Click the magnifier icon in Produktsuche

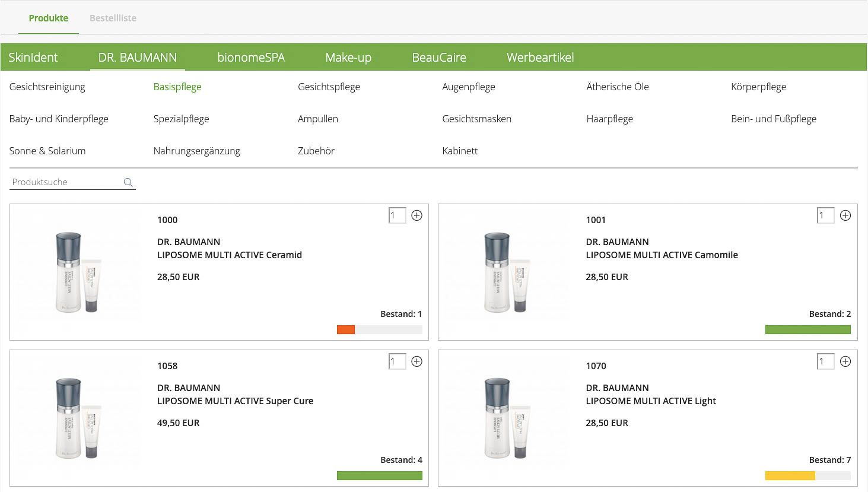[128, 182]
